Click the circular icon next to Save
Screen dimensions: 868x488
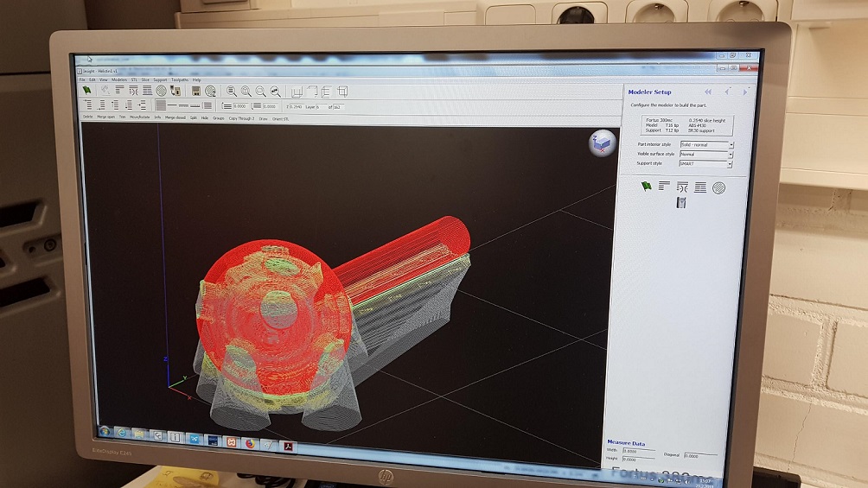[210, 91]
